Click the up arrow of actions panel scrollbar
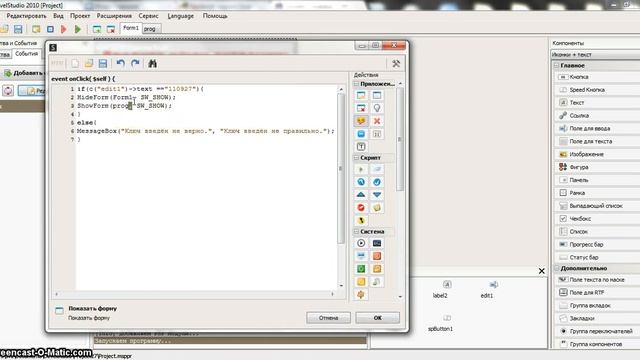The height and width of the screenshot is (360, 640). coord(400,83)
